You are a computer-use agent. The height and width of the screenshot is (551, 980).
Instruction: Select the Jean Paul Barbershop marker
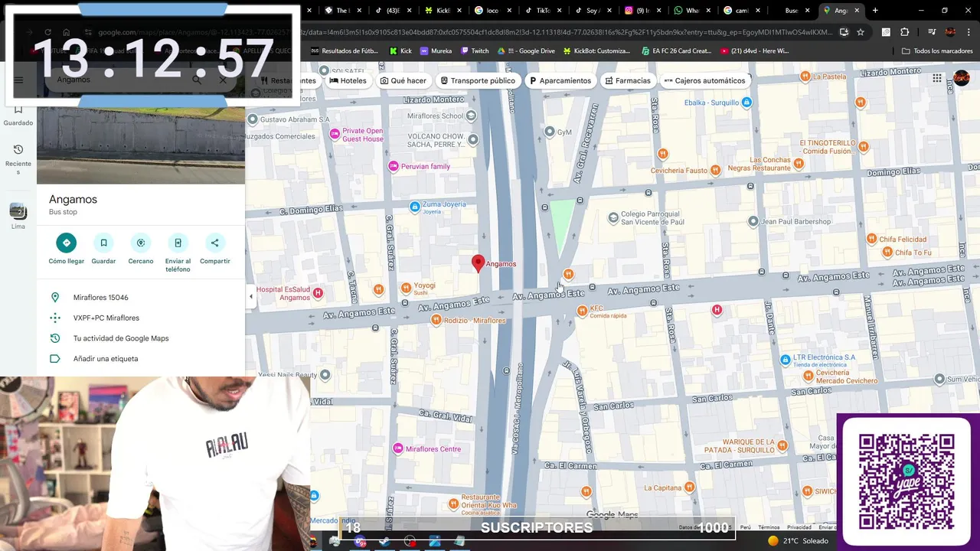pyautogui.click(x=753, y=221)
